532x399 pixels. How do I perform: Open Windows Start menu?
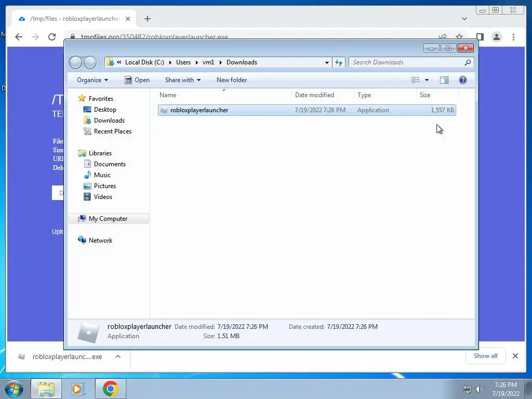[14, 389]
